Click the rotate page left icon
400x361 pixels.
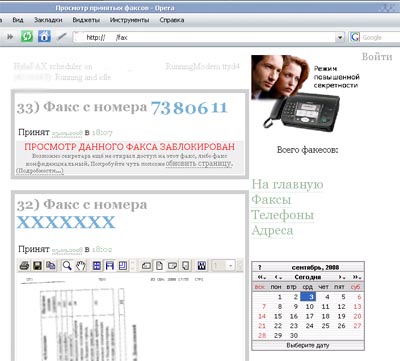coord(146,266)
